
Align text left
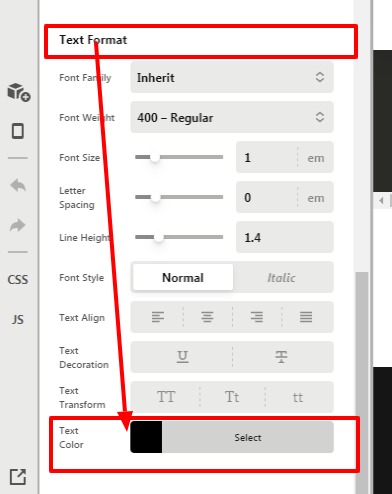pyautogui.click(x=158, y=317)
